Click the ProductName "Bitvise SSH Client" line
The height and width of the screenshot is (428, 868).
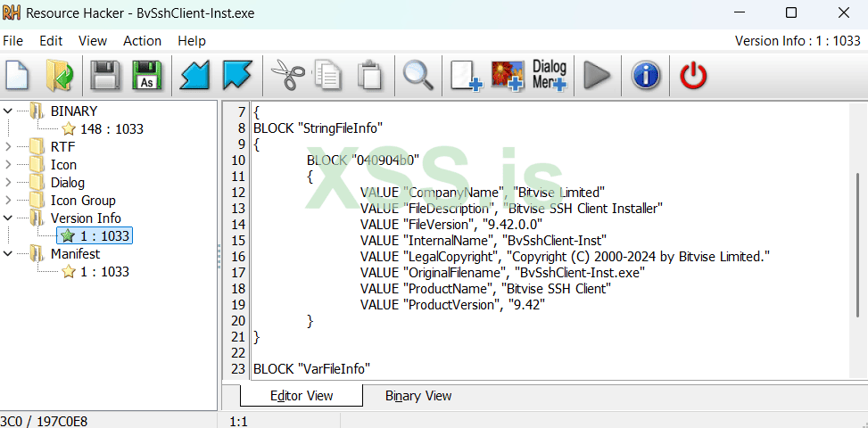(485, 289)
